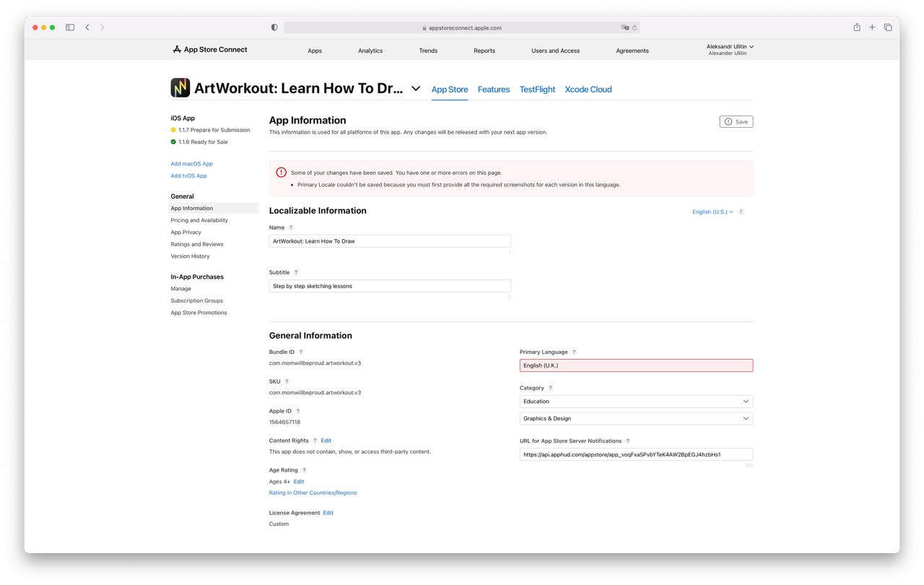Open the Agreements menu
The image size is (924, 585).
pos(632,51)
